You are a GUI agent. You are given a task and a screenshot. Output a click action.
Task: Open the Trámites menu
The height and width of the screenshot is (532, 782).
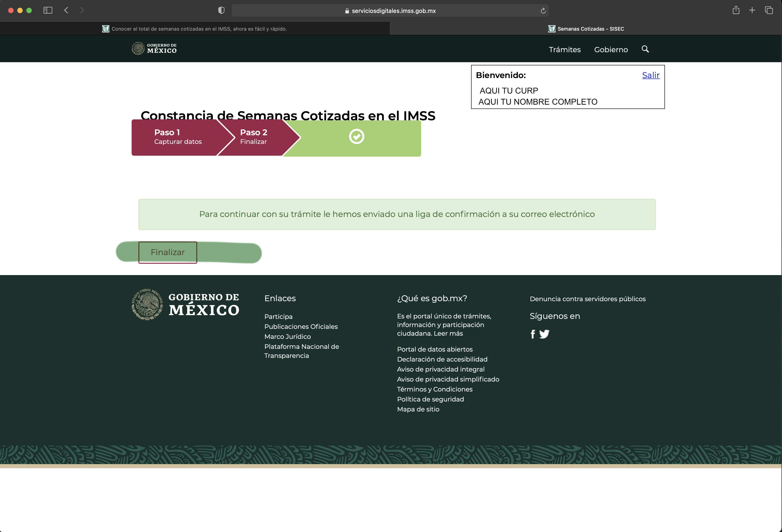click(x=565, y=50)
